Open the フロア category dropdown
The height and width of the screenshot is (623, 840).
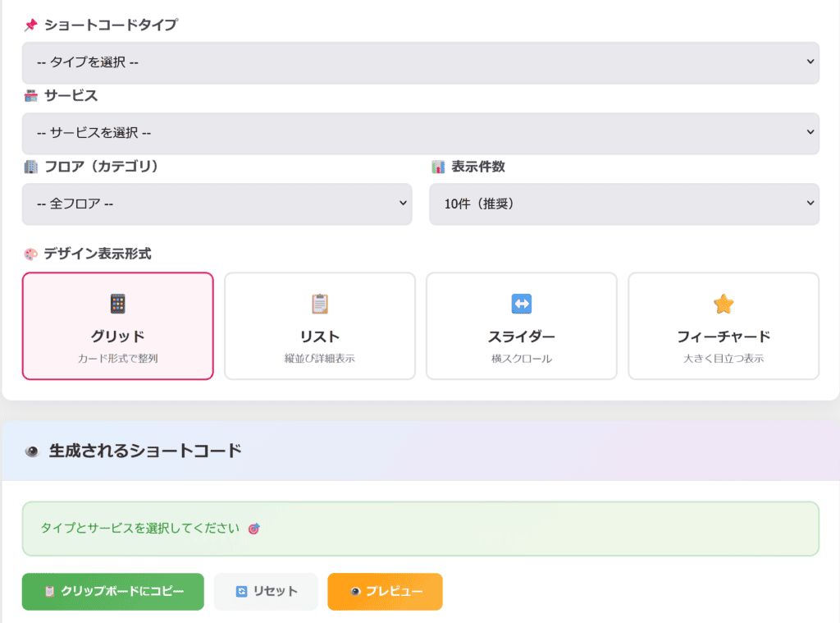coord(217,204)
